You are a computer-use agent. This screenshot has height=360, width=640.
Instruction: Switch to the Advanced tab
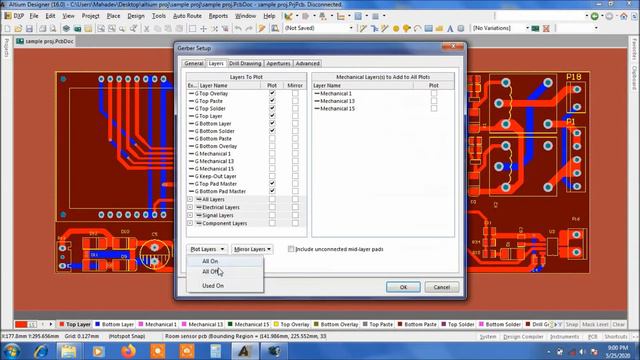[x=307, y=64]
